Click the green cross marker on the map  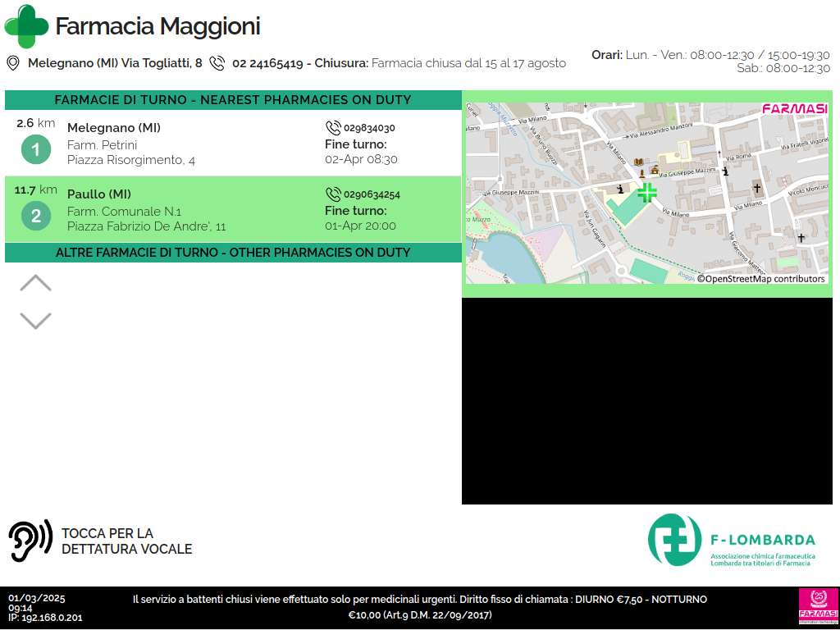coord(647,193)
